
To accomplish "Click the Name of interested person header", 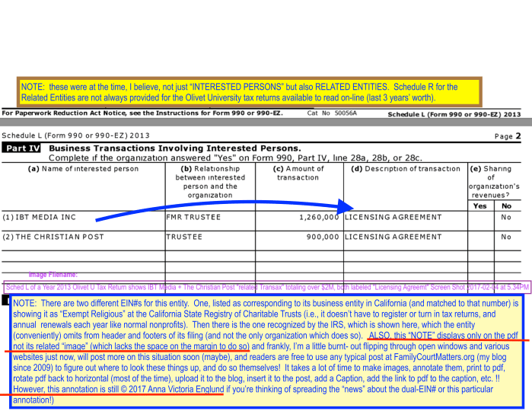I will pos(83,169).
